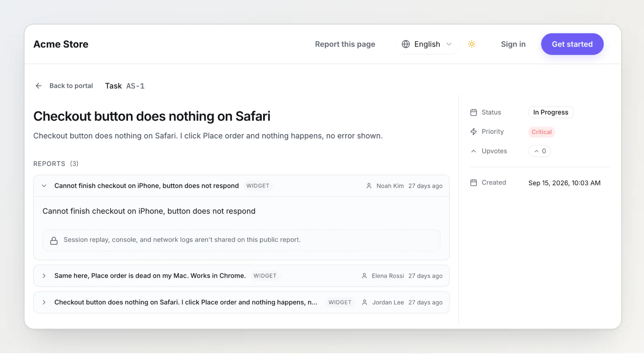Expand the Same here, Place order report

[44, 276]
